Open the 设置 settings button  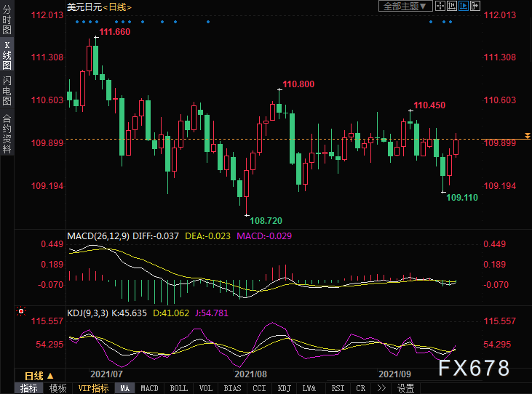point(406,388)
